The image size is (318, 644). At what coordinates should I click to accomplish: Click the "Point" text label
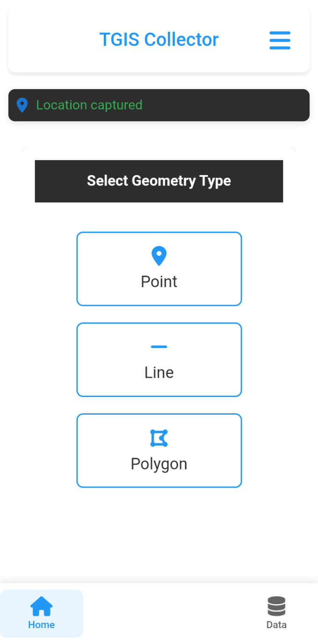[x=159, y=282]
